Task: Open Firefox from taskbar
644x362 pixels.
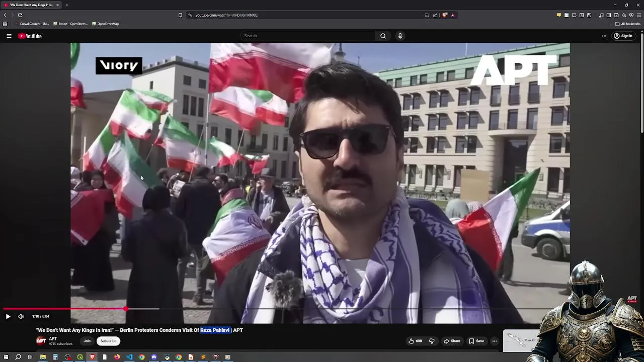Action: [x=117, y=357]
